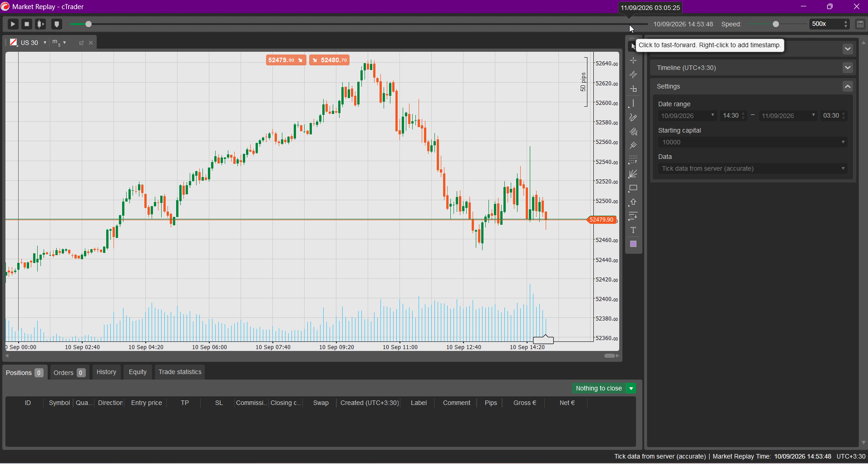Select the text annotation tool
This screenshot has height=464, width=868.
pos(633,230)
